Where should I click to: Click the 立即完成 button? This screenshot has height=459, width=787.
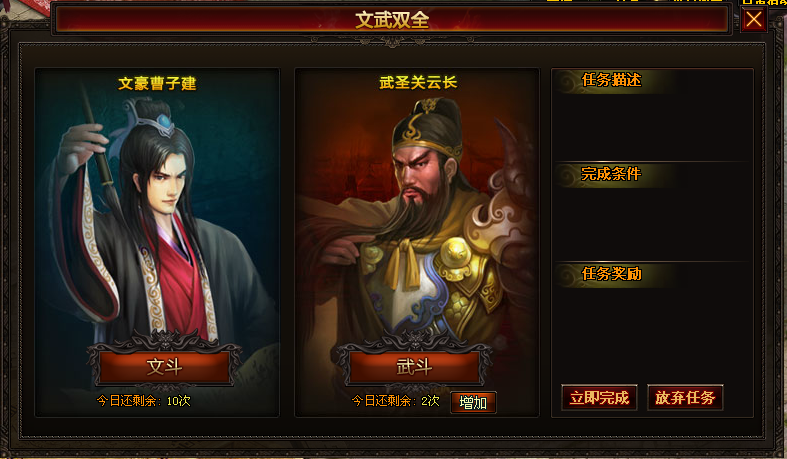599,398
